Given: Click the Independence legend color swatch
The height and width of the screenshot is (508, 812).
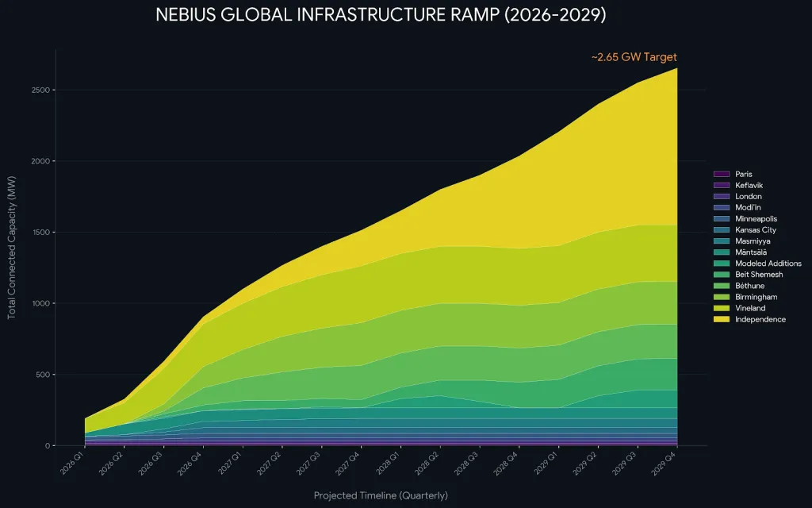Looking at the screenshot, I should coord(722,319).
